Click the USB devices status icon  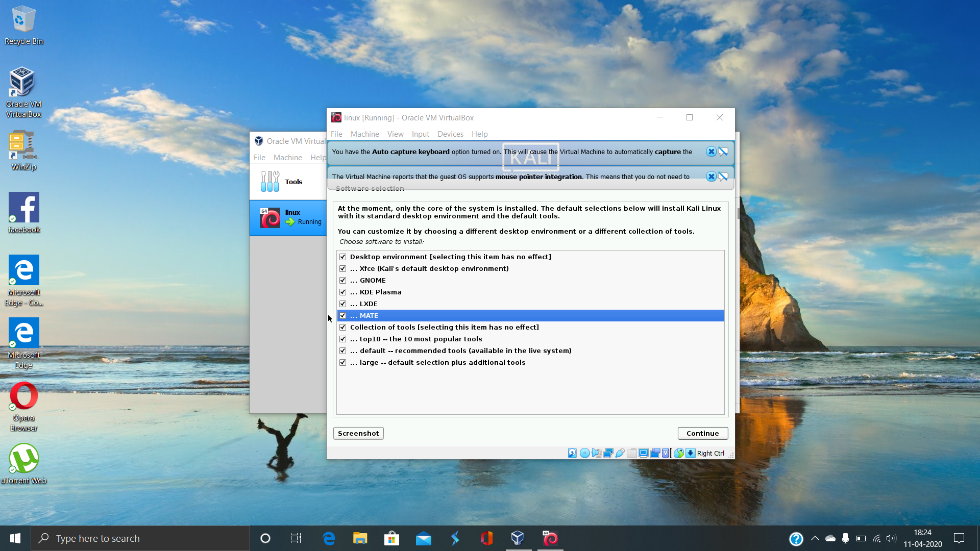tap(620, 453)
